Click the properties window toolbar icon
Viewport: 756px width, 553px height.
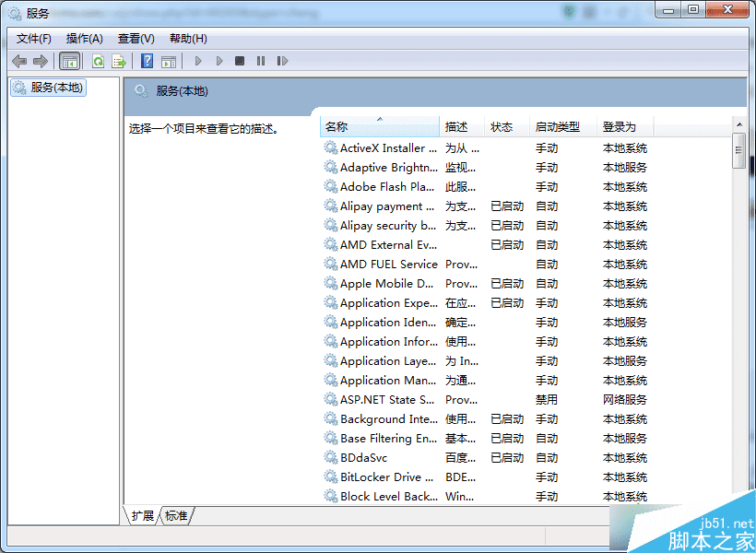coord(169,61)
